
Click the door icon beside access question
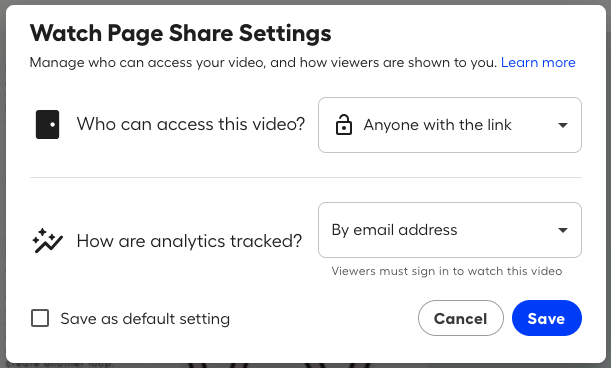click(48, 124)
